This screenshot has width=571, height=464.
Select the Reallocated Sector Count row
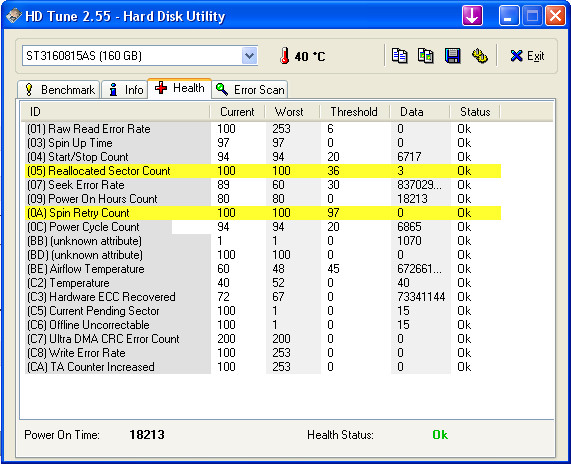263,171
